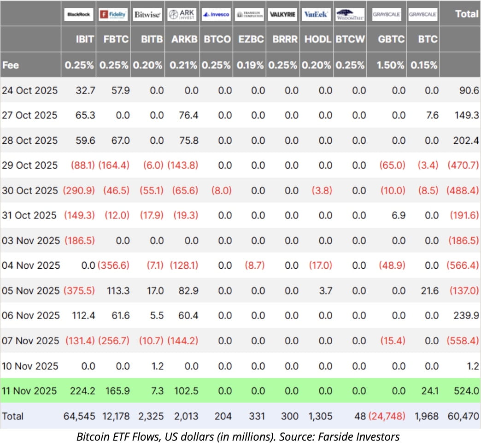Viewport: 481px width, 448px height.
Task: Click the IBIT total 64,545
Action: (x=79, y=416)
